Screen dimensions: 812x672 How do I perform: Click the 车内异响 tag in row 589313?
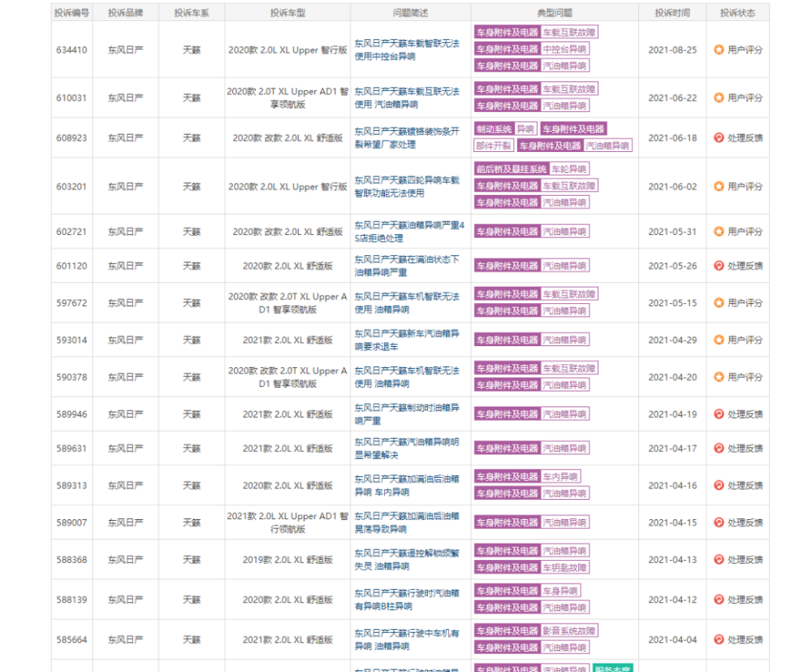click(x=560, y=477)
